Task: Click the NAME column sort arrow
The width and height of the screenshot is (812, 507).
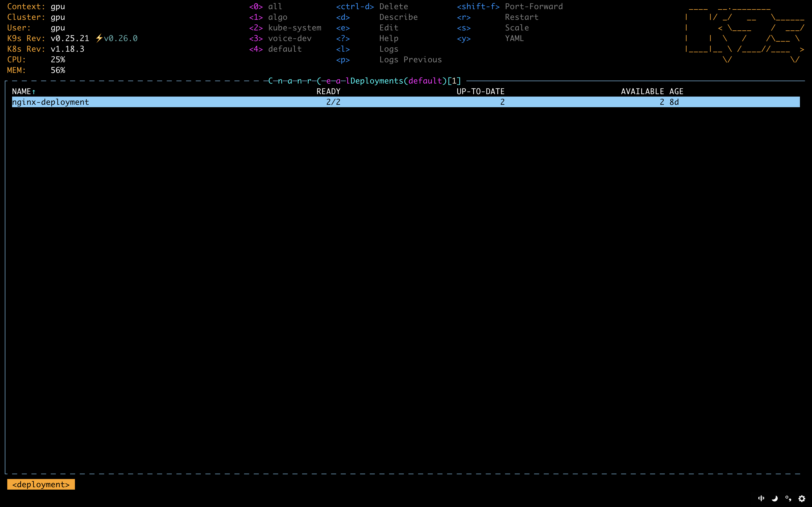Action: coord(34,92)
